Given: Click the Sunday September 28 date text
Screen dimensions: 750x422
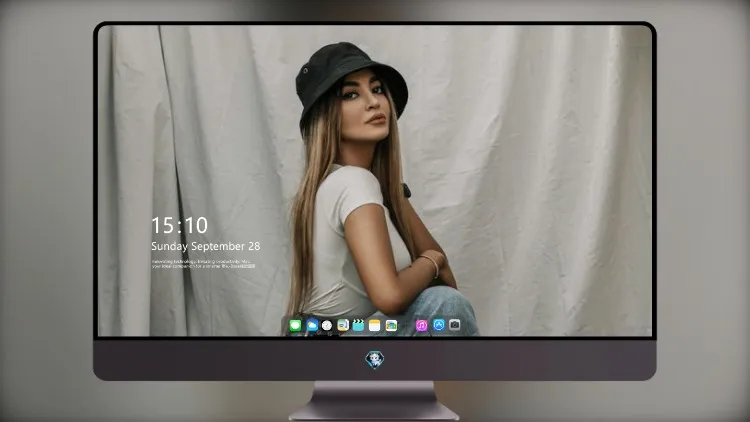Looking at the screenshot, I should [206, 246].
